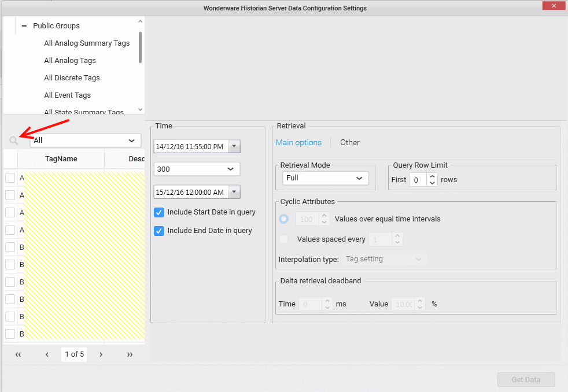Select Values over equal time intervals radio
Image resolution: width=568 pixels, height=392 pixels.
point(284,219)
